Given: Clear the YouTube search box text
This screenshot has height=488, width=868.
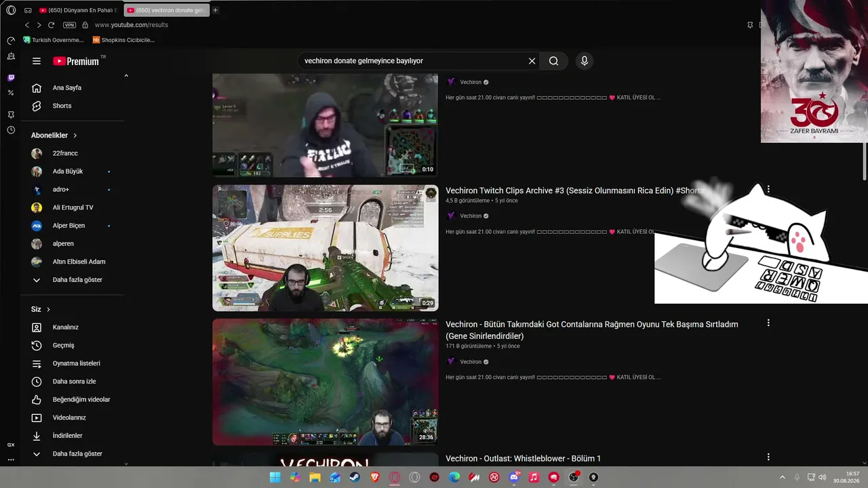Looking at the screenshot, I should click(x=532, y=61).
